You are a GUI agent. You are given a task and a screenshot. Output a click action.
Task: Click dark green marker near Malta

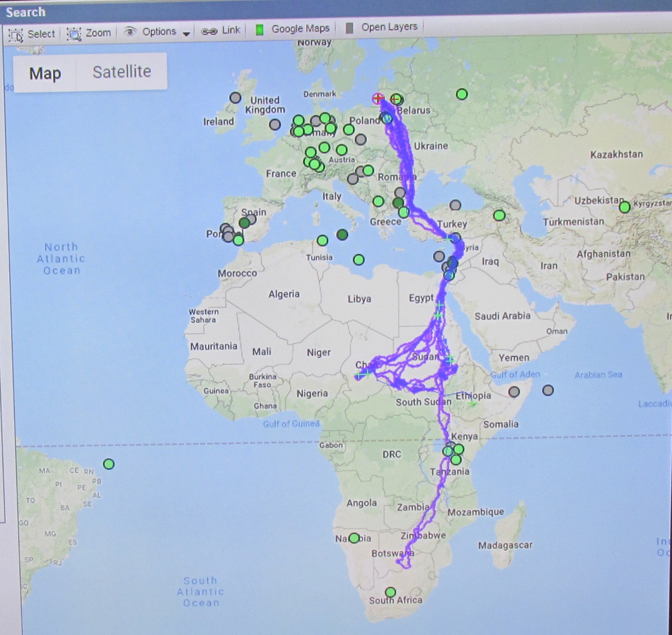(342, 234)
